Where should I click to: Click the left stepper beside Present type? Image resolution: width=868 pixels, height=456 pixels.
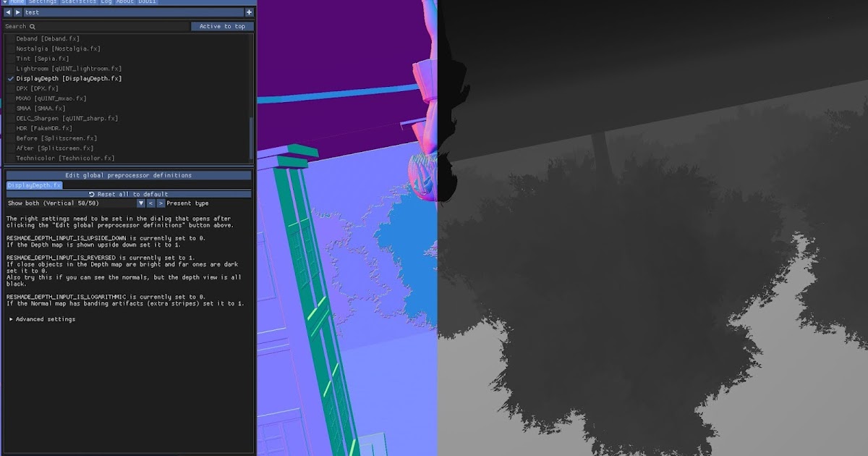click(x=150, y=203)
